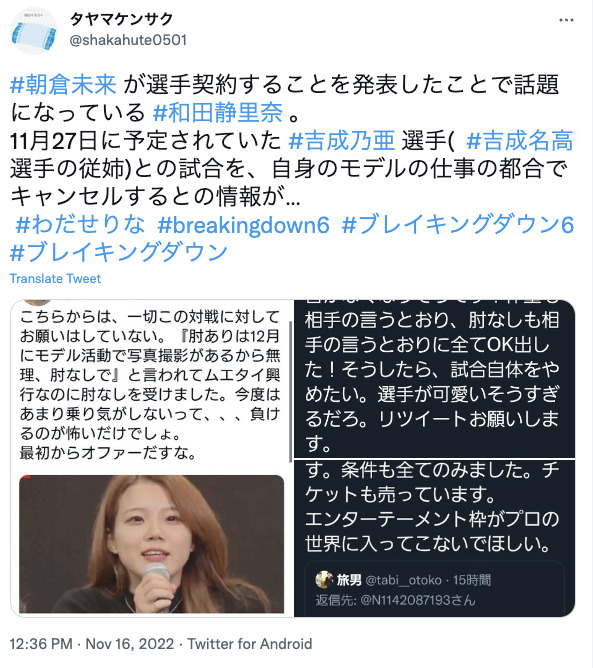Open top-right dark screenshot image
The image size is (593, 668).
click(x=435, y=379)
